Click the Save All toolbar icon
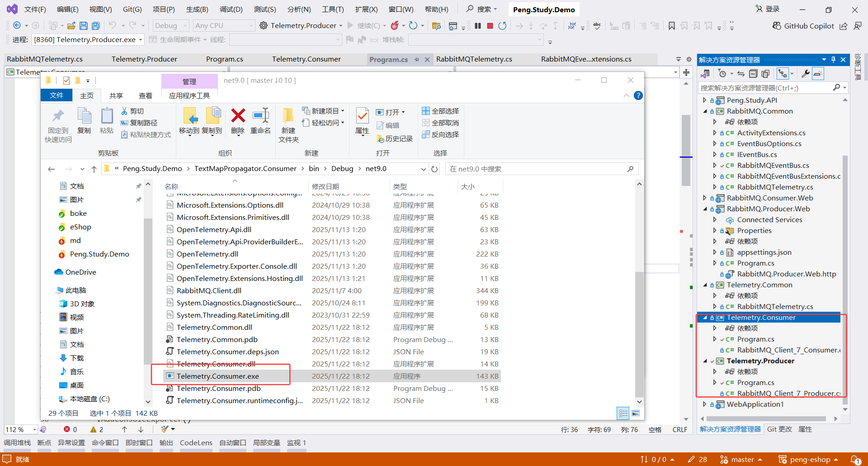868x466 pixels. (x=95, y=26)
